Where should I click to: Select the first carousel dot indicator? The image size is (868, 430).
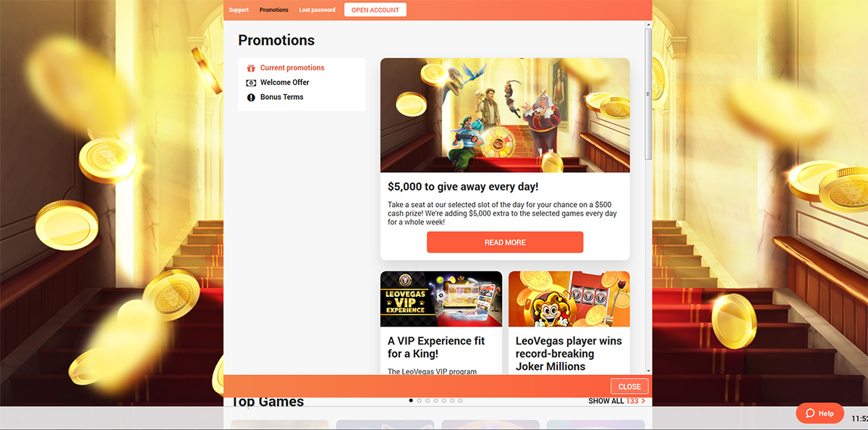pos(411,400)
